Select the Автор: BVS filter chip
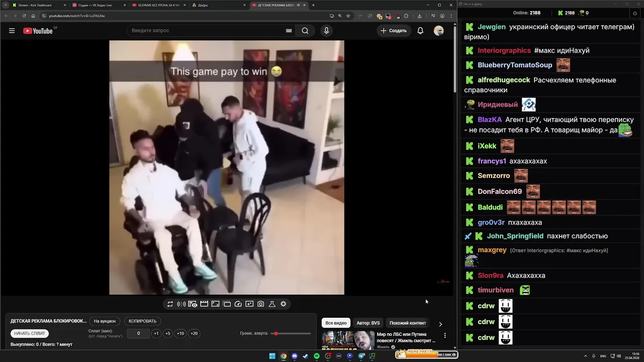 368,323
